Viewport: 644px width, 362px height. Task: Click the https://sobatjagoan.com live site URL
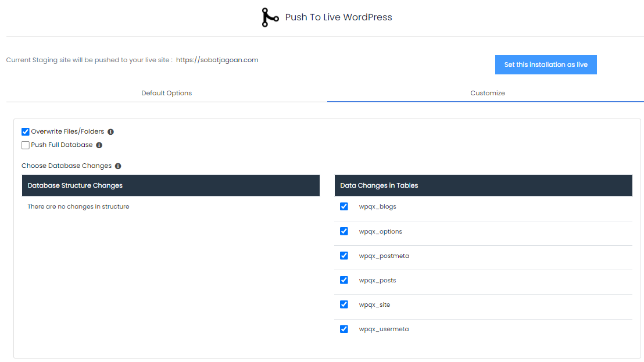(x=217, y=60)
